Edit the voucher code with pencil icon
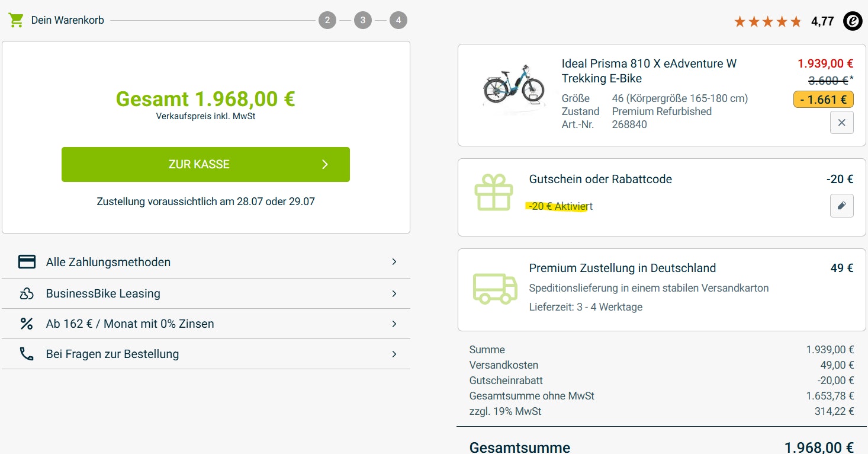868x454 pixels. 841,206
